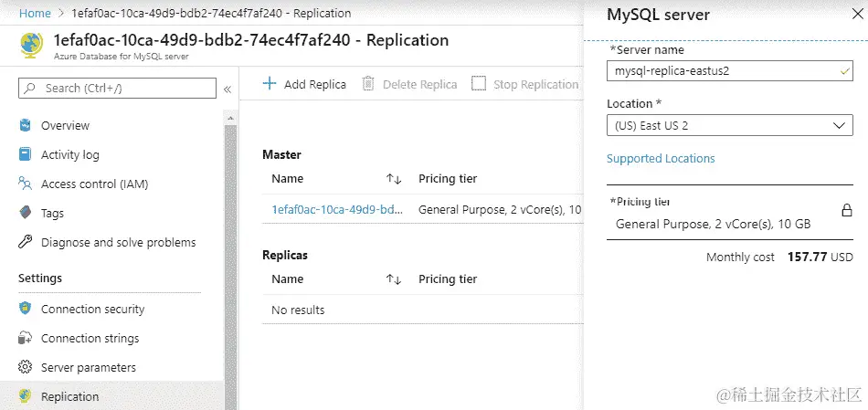Sort Replicas table by Name arrows
868x410 pixels.
pyautogui.click(x=394, y=279)
